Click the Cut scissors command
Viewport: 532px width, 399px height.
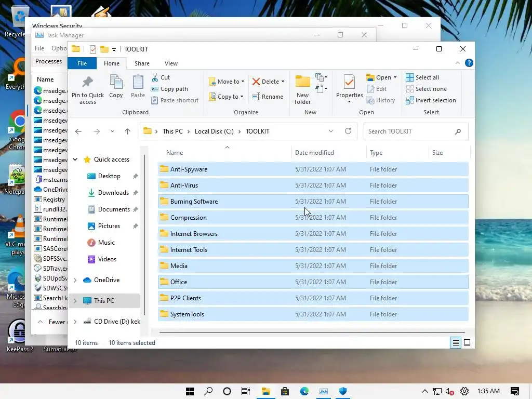pos(161,77)
